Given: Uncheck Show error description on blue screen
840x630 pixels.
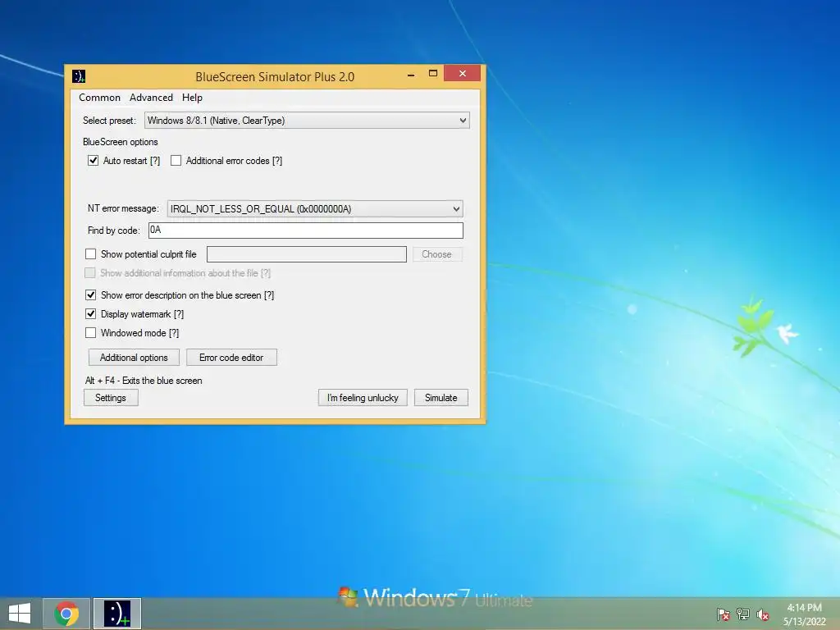Looking at the screenshot, I should pyautogui.click(x=90, y=295).
